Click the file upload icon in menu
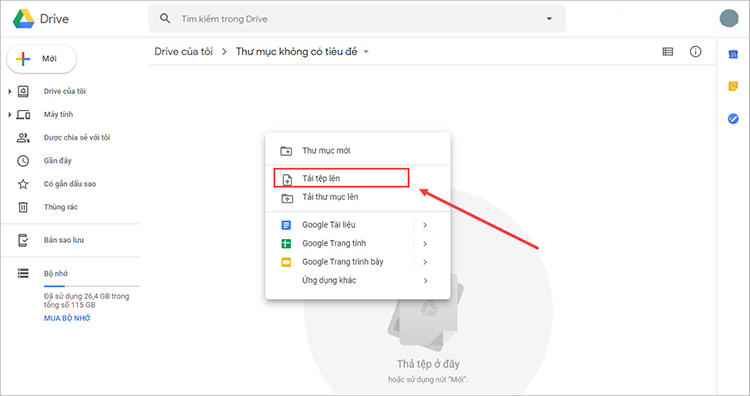750x396 pixels. 287,179
